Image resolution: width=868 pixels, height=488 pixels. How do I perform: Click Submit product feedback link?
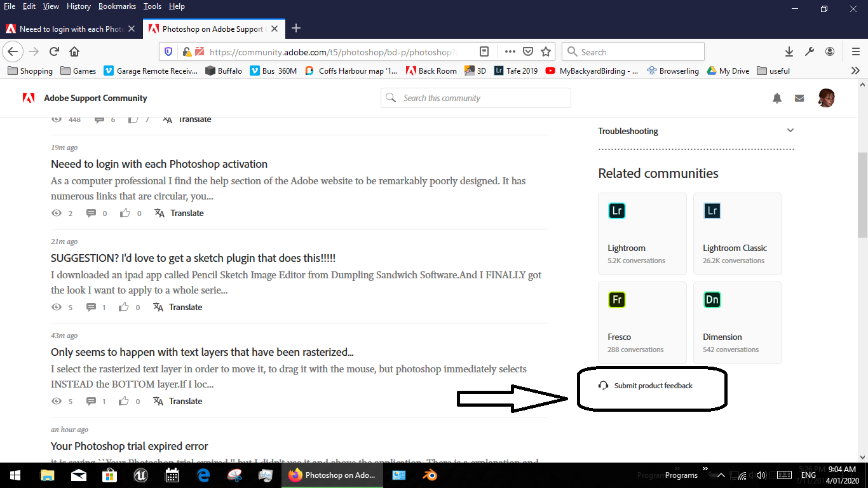653,386
